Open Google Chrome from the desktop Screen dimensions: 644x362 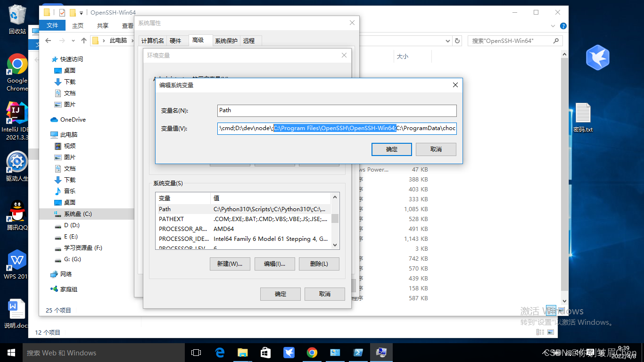[x=17, y=64]
